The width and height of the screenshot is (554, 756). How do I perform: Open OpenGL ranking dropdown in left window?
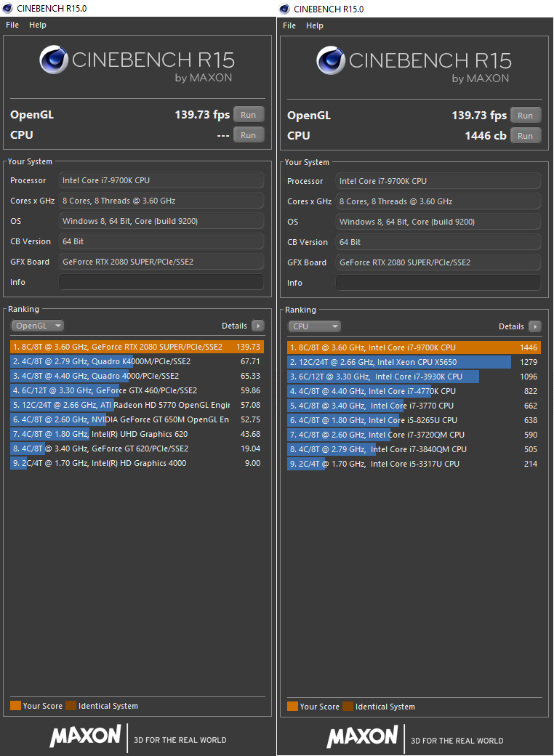38,326
